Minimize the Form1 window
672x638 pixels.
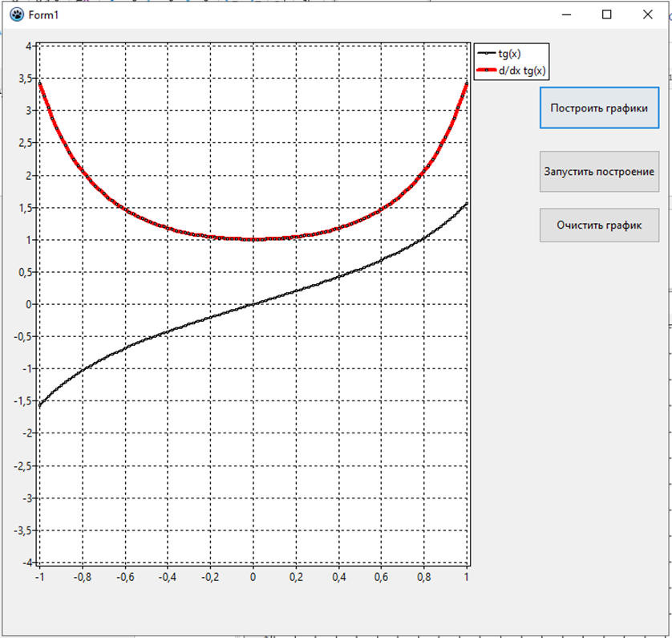click(x=566, y=14)
